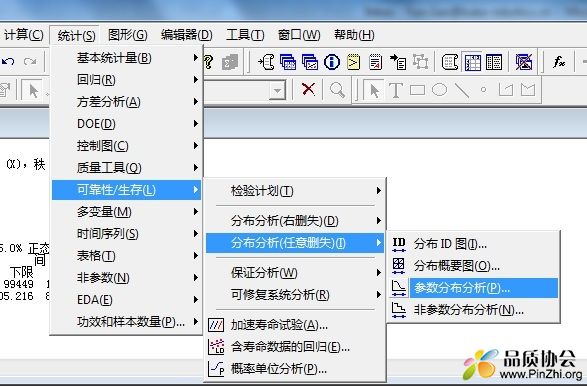Expand 时间序列(S) submenu

tap(126, 234)
